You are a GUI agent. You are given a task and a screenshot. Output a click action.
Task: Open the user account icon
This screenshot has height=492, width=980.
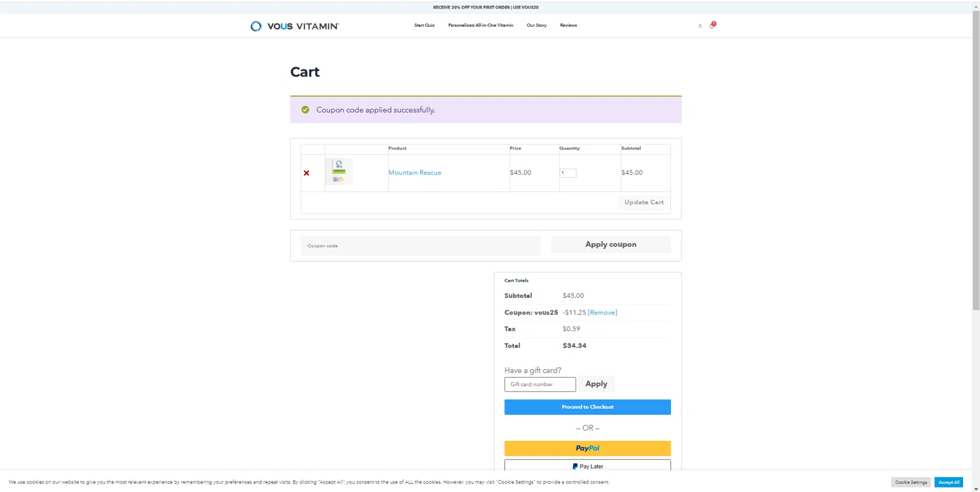pyautogui.click(x=700, y=26)
